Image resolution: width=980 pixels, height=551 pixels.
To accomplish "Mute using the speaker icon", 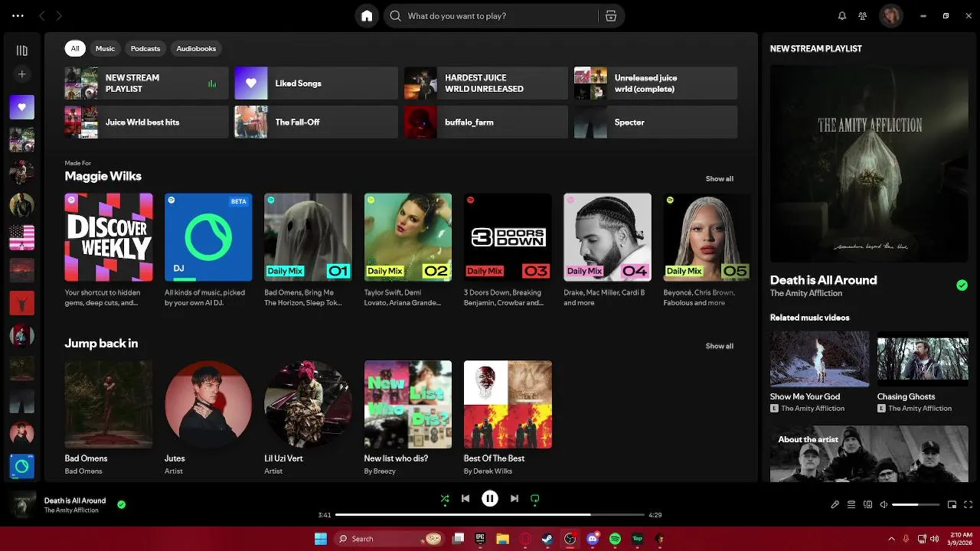I will (x=884, y=504).
